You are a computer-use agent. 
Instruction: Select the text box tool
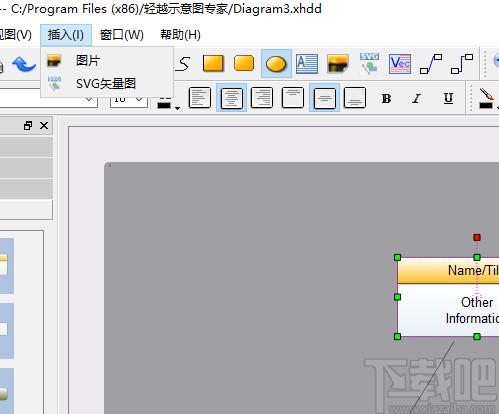point(307,63)
